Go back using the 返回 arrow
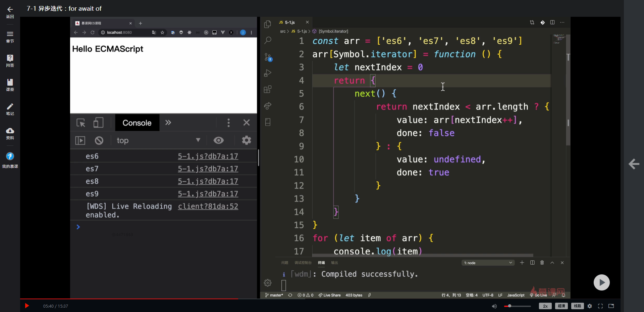Image resolution: width=644 pixels, height=312 pixels. pos(10,12)
